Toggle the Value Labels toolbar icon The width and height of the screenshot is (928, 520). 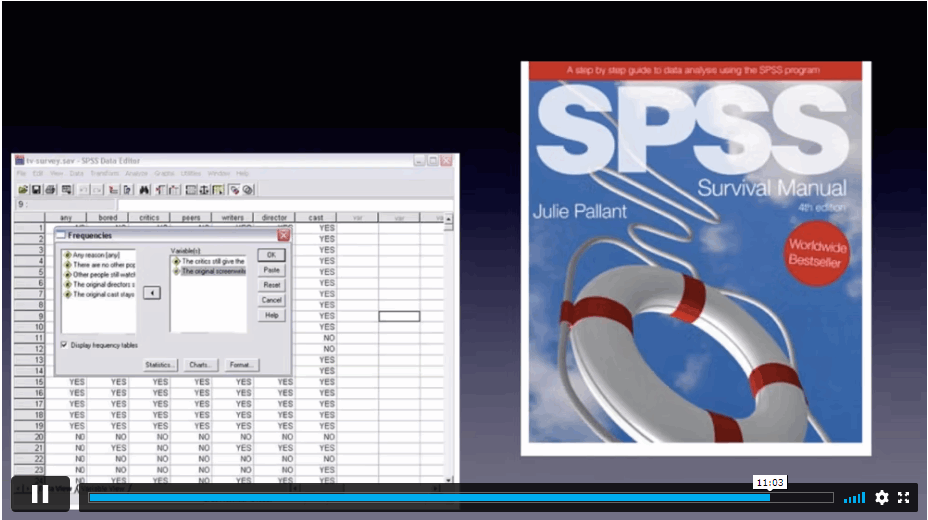tap(234, 190)
